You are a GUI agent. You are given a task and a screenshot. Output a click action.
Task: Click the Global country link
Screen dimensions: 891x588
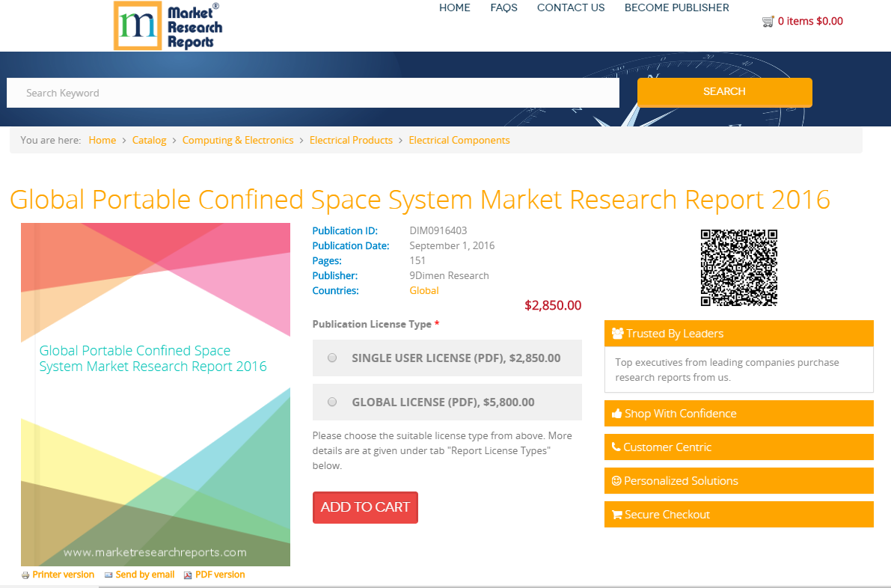(424, 290)
